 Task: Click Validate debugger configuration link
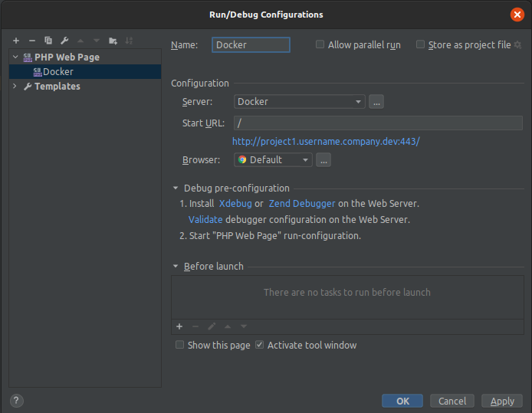pyautogui.click(x=205, y=220)
